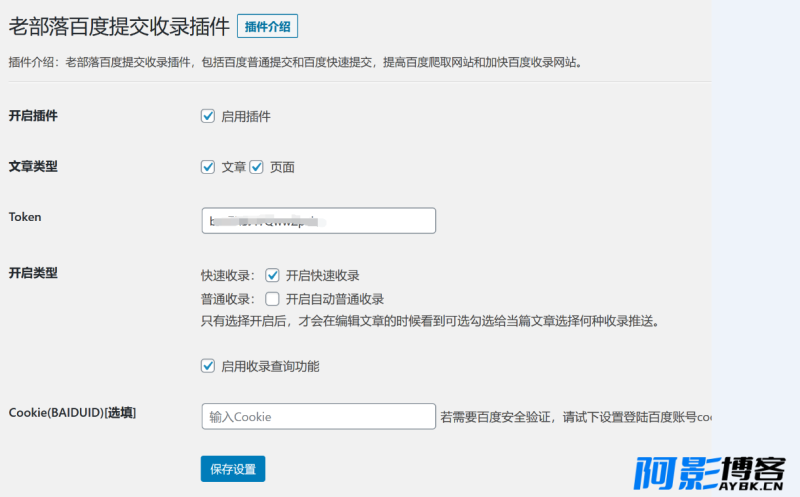Click the 若需要百度安全验证 hint text
800x497 pixels.
tap(576, 417)
